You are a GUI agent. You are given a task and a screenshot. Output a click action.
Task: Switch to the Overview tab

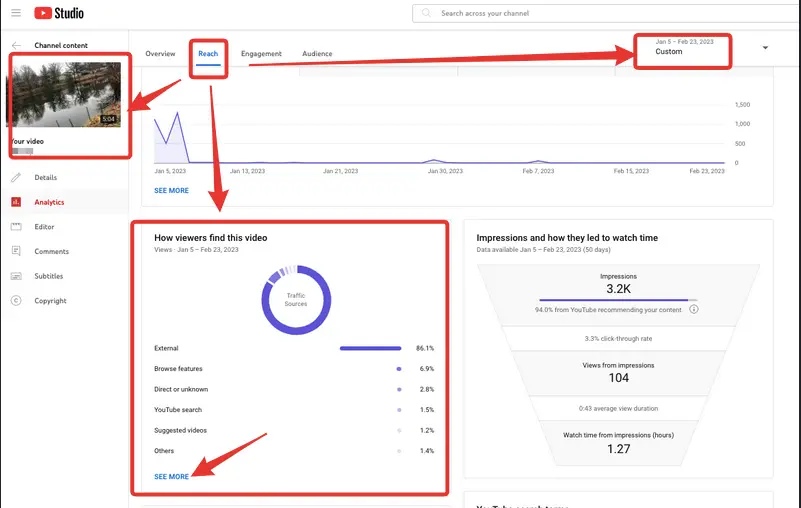tap(160, 54)
